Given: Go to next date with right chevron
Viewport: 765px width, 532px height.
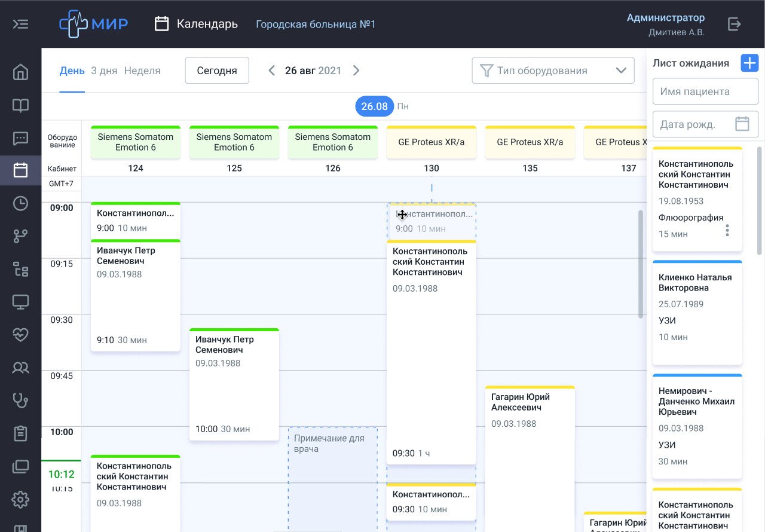Looking at the screenshot, I should pyautogui.click(x=356, y=71).
